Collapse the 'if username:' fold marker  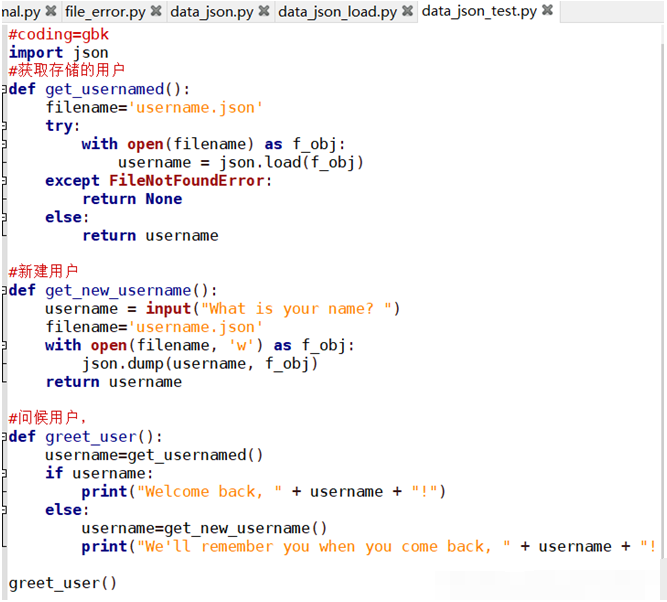click(x=4, y=473)
